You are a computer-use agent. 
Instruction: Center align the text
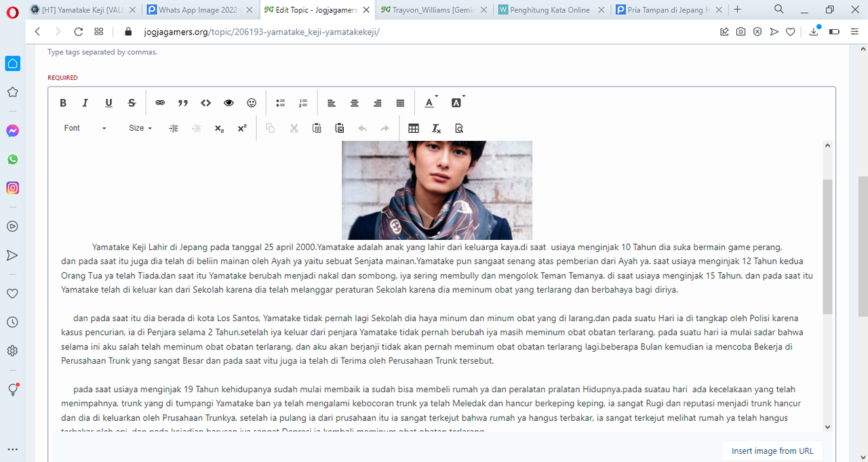[355, 103]
